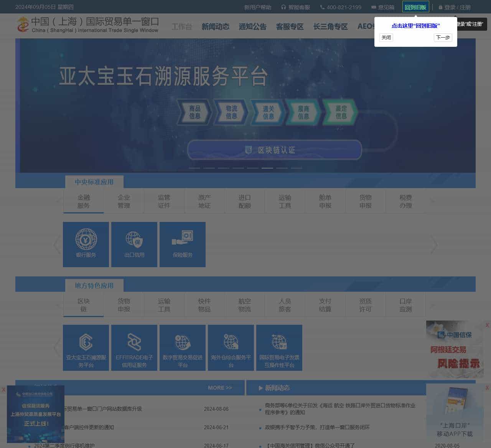Image resolution: width=491 pixels, height=448 pixels.
Task: Click the 中央标准应用 section header
Action: pos(94,182)
